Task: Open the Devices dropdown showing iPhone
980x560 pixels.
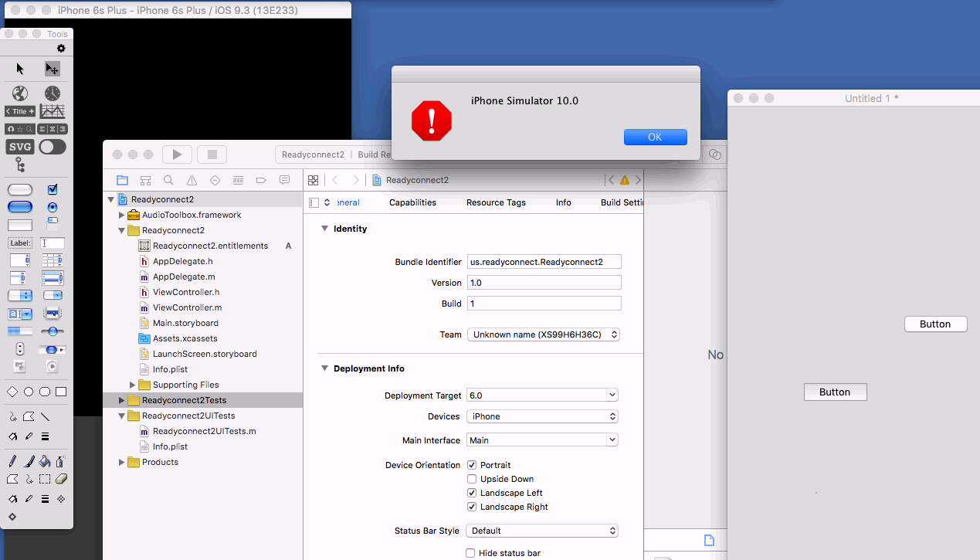Action: click(543, 416)
